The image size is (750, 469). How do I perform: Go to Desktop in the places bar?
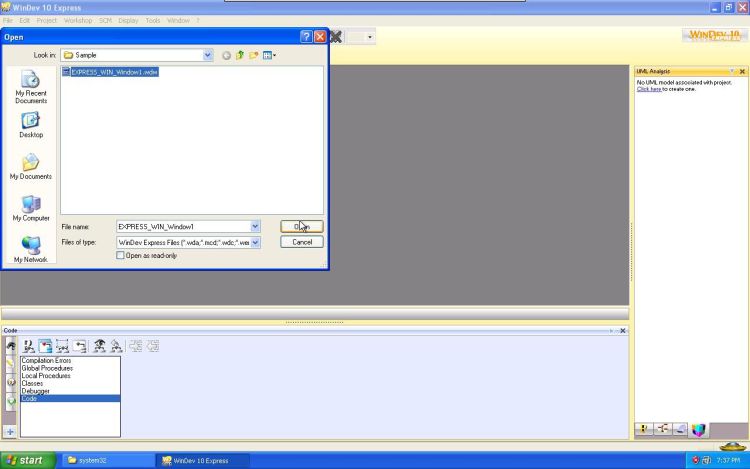coord(31,125)
